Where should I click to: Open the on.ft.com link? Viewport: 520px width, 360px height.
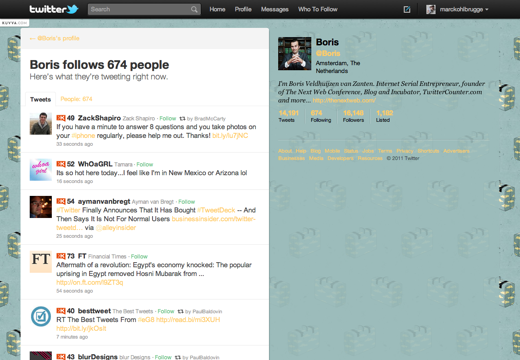(x=90, y=282)
